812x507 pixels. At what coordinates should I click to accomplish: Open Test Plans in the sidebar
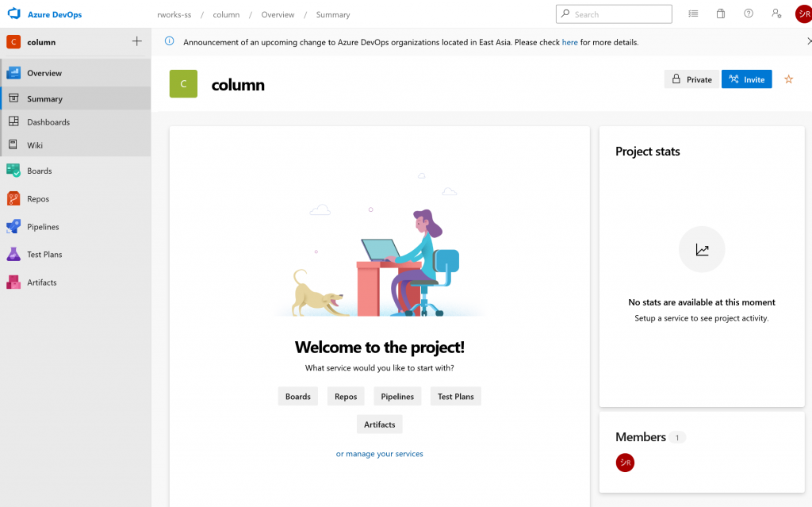point(75,255)
